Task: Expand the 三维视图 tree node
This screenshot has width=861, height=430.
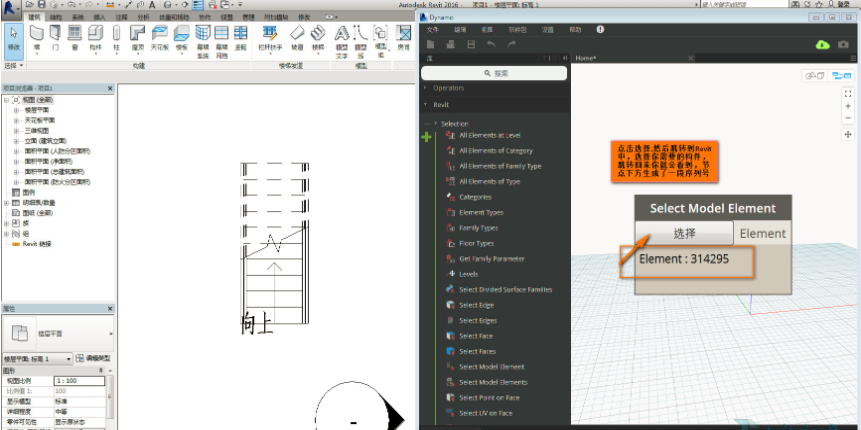Action: (16, 131)
